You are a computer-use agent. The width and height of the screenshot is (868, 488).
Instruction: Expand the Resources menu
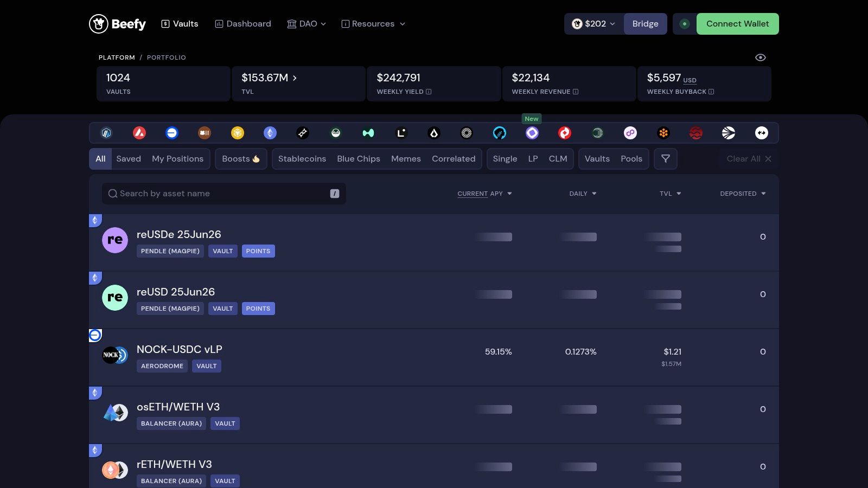coord(373,24)
